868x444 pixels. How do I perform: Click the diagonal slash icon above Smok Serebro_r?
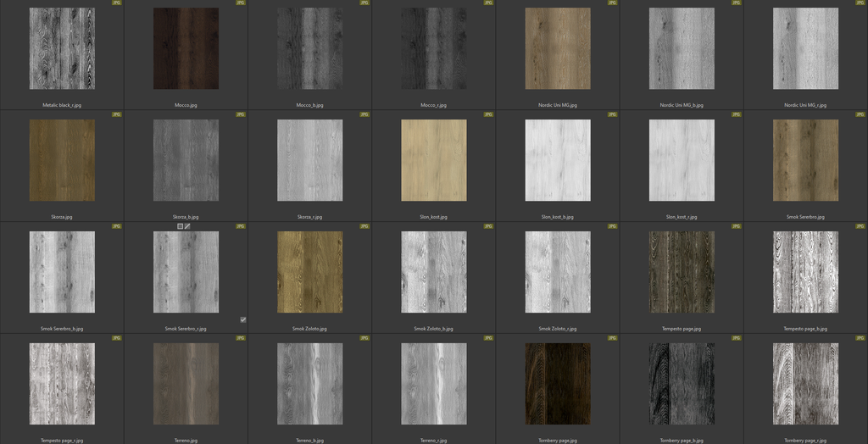point(187,226)
